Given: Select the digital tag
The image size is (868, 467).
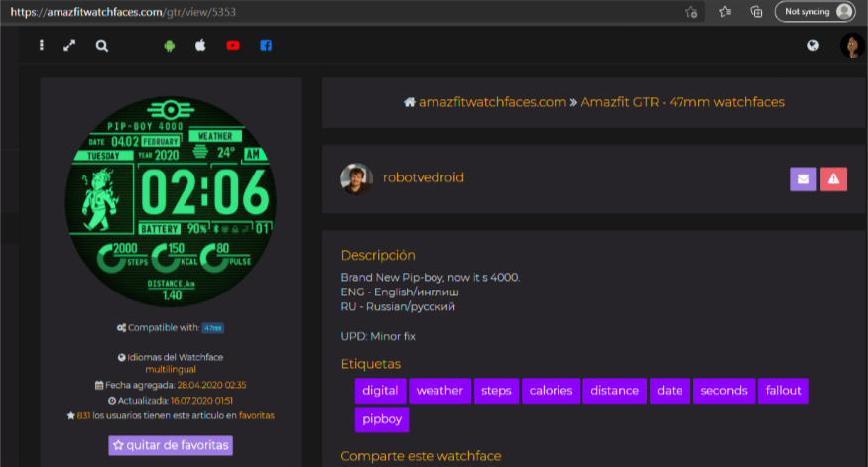Looking at the screenshot, I should coord(380,391).
